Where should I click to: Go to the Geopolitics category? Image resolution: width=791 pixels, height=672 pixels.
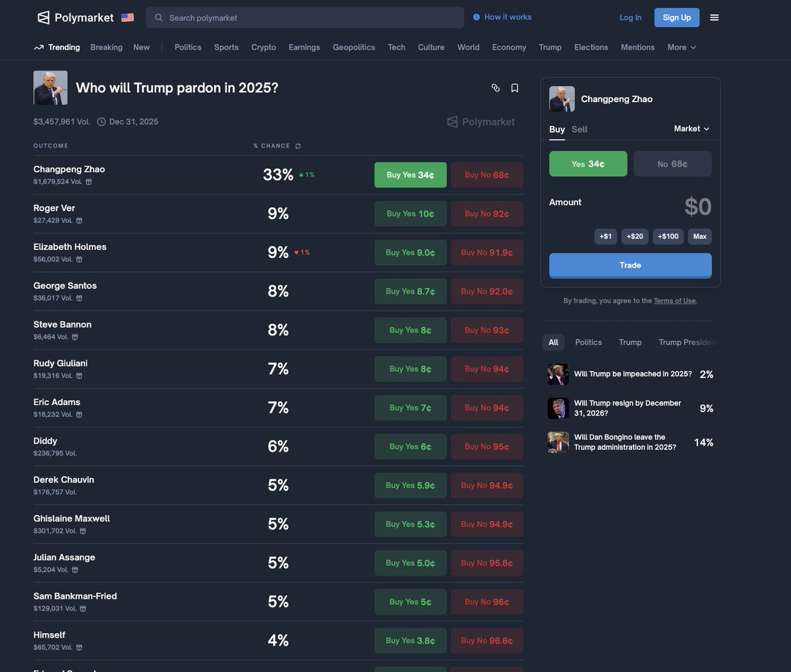click(354, 47)
